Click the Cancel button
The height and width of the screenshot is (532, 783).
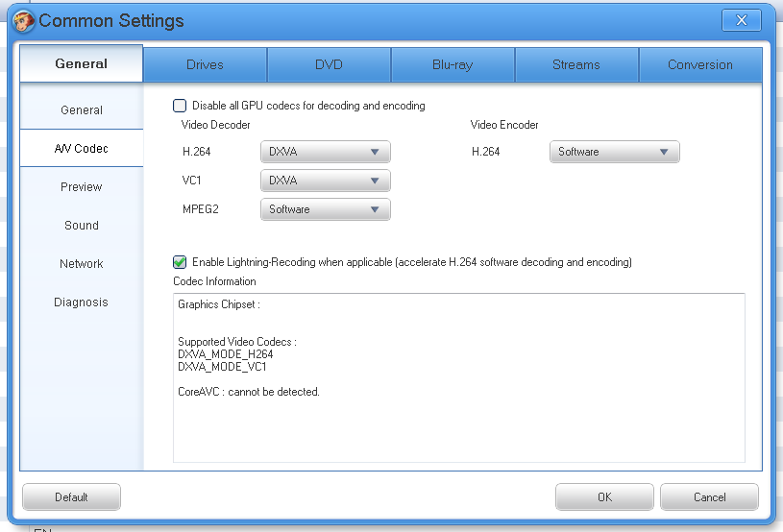pyautogui.click(x=710, y=497)
